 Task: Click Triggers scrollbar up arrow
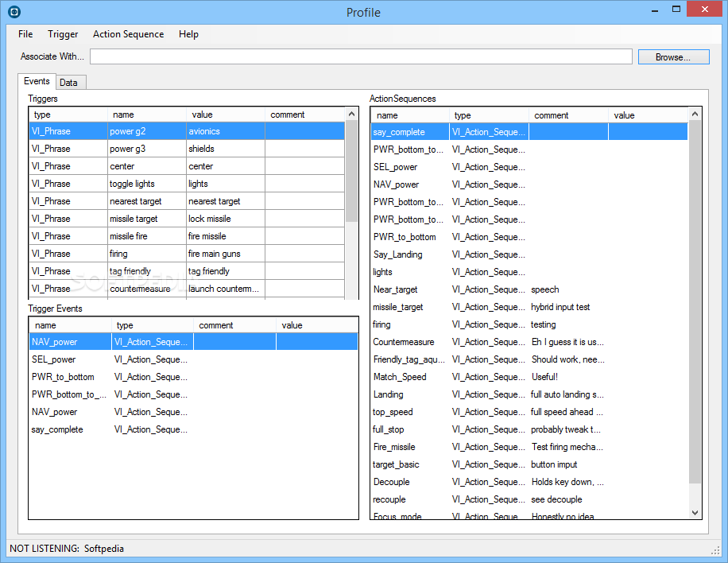(351, 114)
